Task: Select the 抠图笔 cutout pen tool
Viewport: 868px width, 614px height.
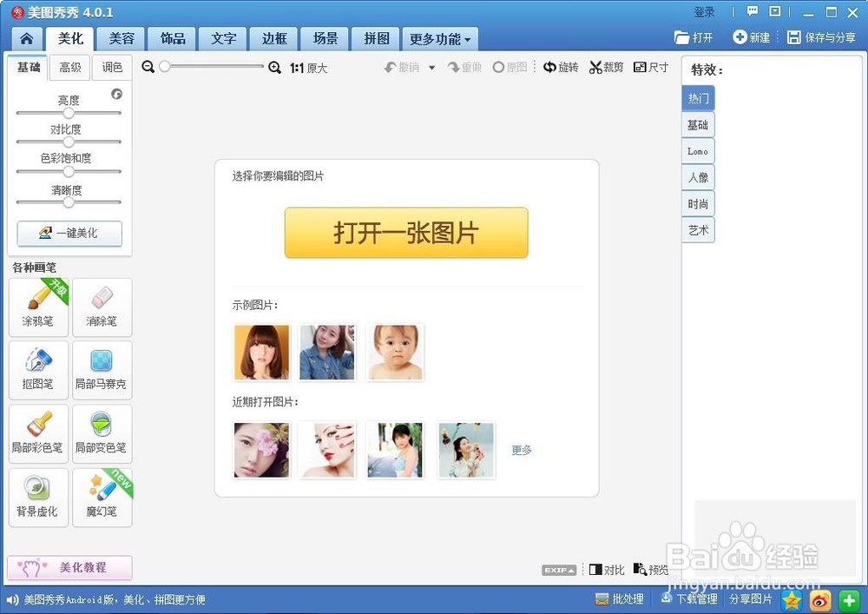Action: click(39, 370)
